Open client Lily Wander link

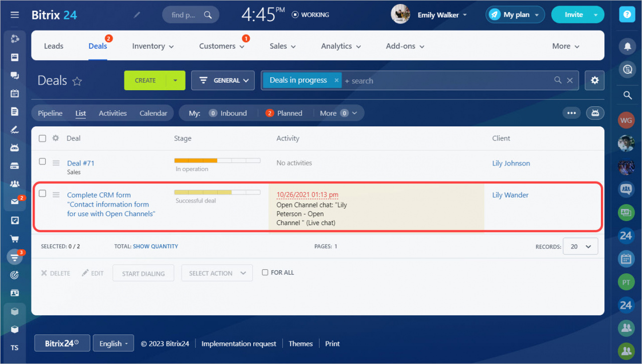tap(511, 195)
